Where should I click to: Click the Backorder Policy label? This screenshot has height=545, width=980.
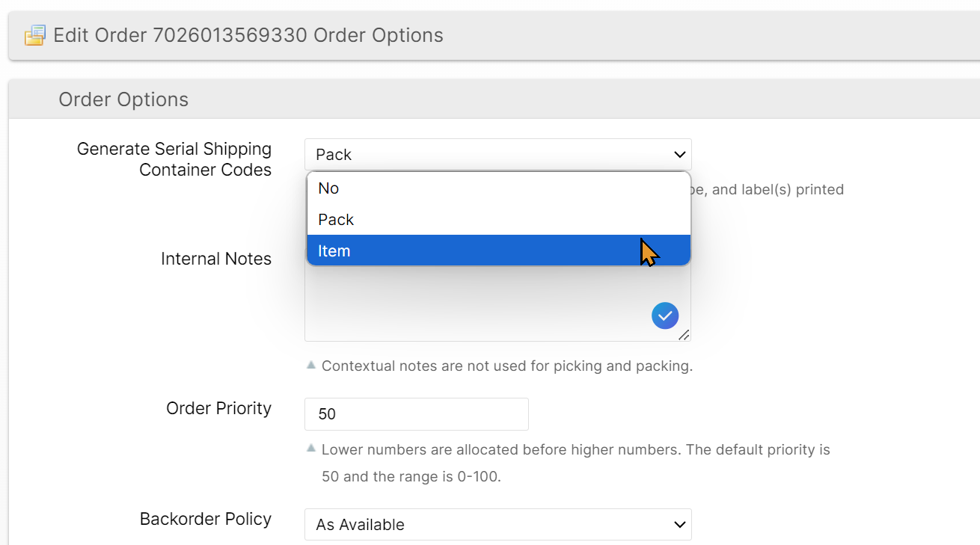coord(205,519)
